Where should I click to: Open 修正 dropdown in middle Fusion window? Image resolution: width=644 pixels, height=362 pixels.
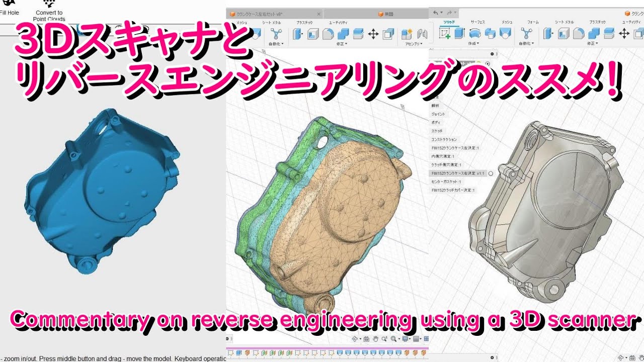tap(342, 44)
